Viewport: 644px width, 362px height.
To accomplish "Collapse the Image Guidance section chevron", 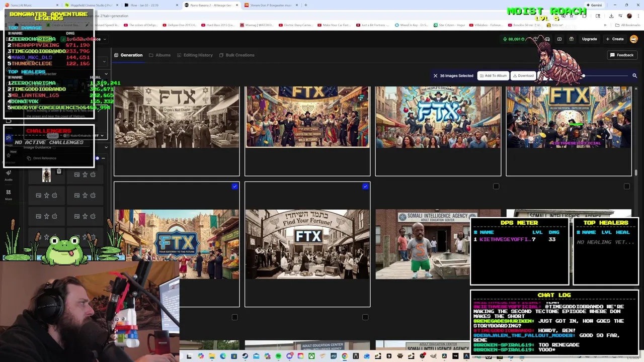I will 106,147.
